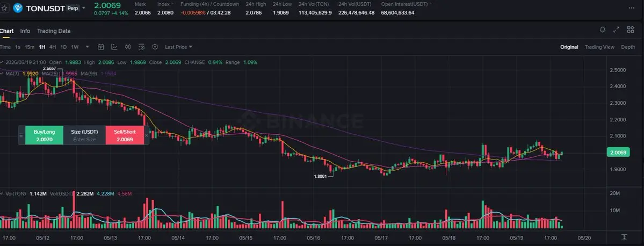This screenshot has height=246, width=644.
Task: Switch to the Depth chart
Action: click(x=628, y=47)
